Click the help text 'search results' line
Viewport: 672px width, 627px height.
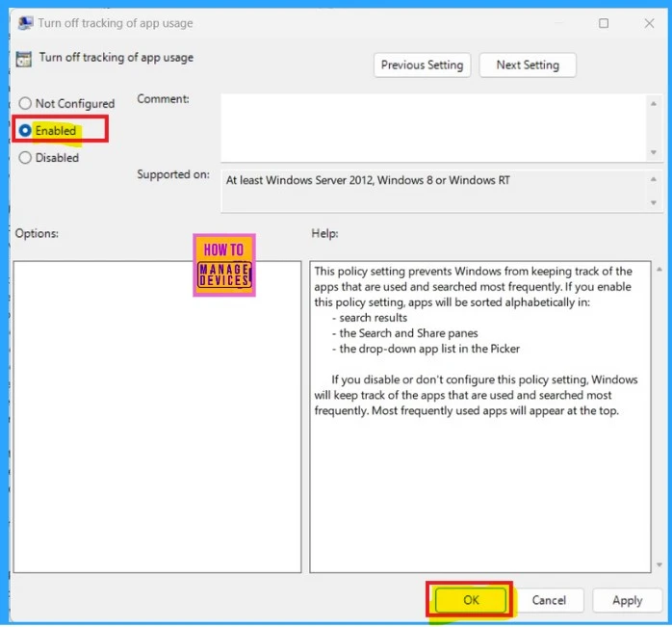pyautogui.click(x=373, y=318)
